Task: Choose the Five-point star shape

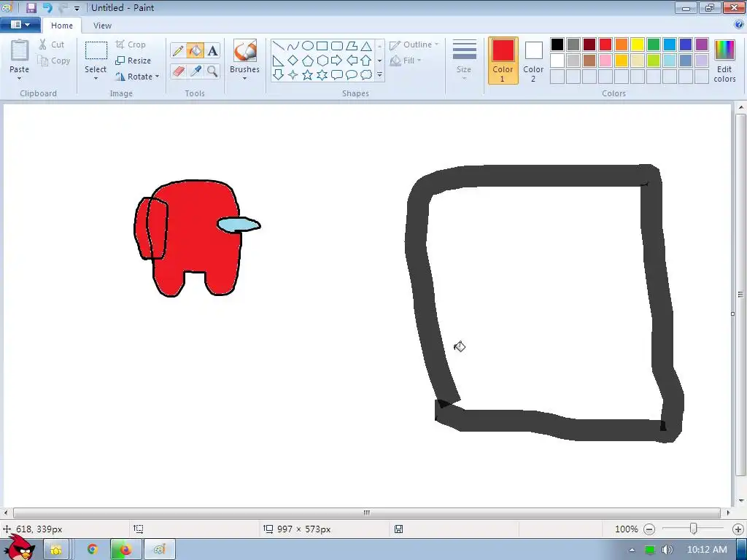Action: point(308,75)
